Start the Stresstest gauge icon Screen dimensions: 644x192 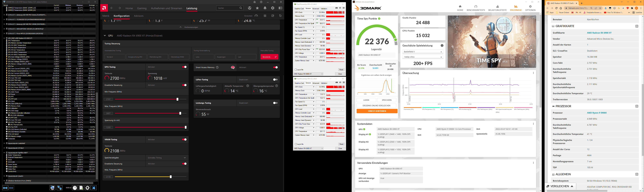257,16
